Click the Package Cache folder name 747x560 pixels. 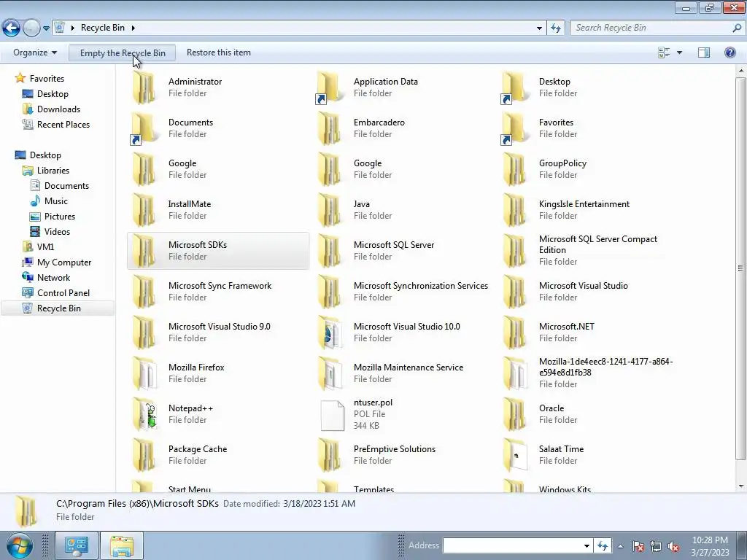[197, 449]
